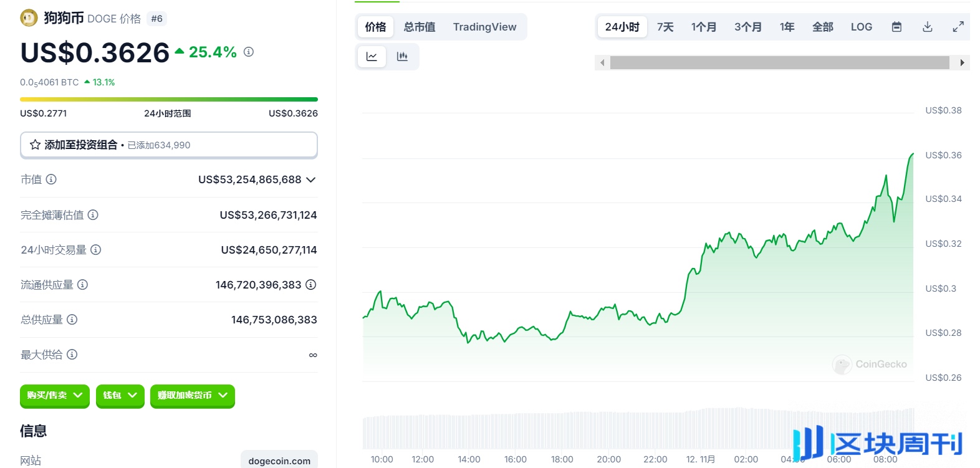This screenshot has width=980, height=468.
Task: Open the 购买/售卖 dropdown
Action: point(55,396)
